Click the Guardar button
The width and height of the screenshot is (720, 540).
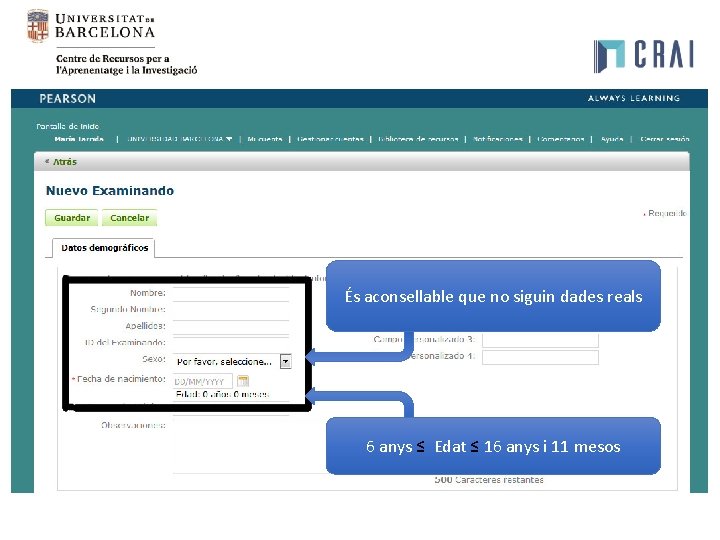[72, 218]
